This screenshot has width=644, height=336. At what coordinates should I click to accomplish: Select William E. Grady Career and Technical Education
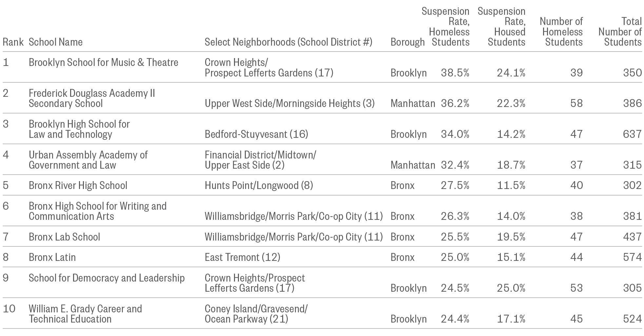(85, 314)
